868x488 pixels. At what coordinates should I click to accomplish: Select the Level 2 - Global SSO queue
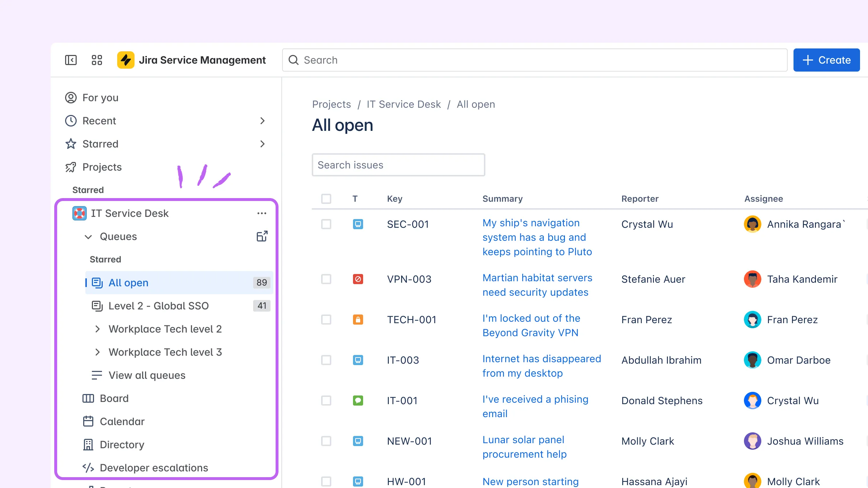[158, 305]
